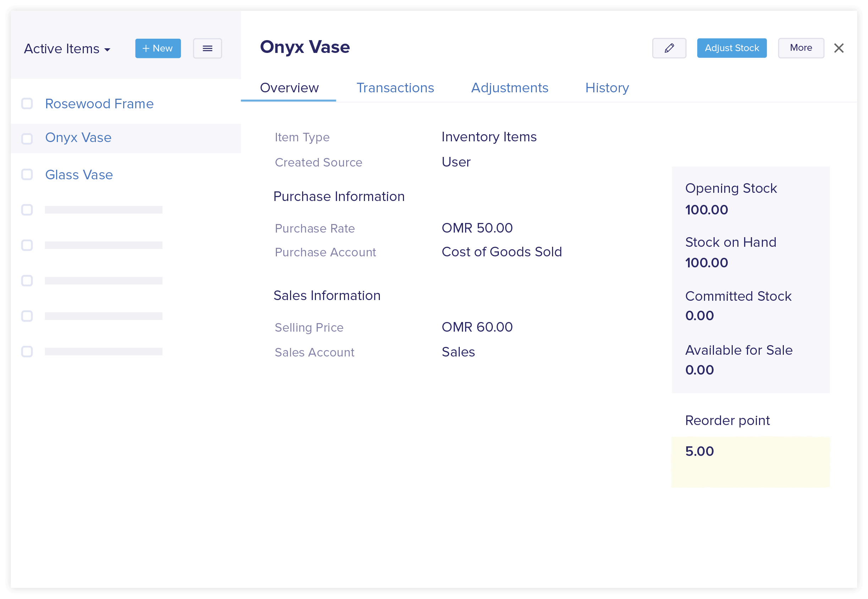
Task: Select the Overview tab
Action: point(289,88)
